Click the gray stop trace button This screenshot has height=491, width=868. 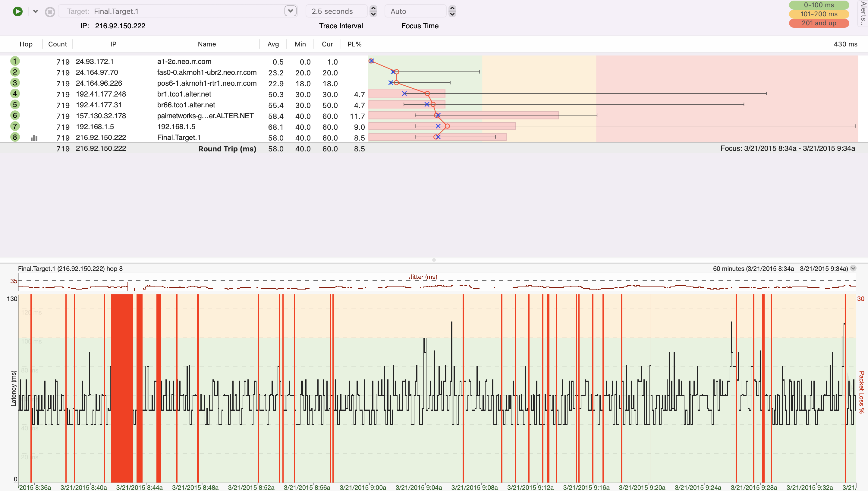[x=50, y=12]
